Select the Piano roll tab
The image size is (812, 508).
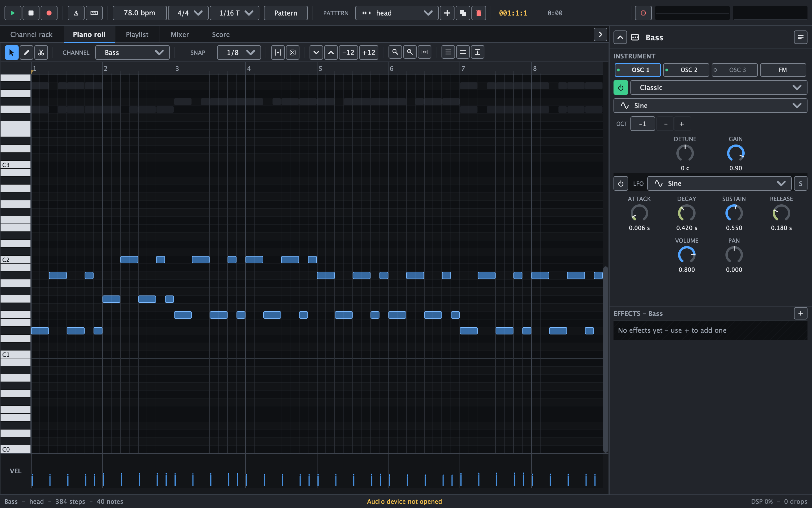click(89, 35)
